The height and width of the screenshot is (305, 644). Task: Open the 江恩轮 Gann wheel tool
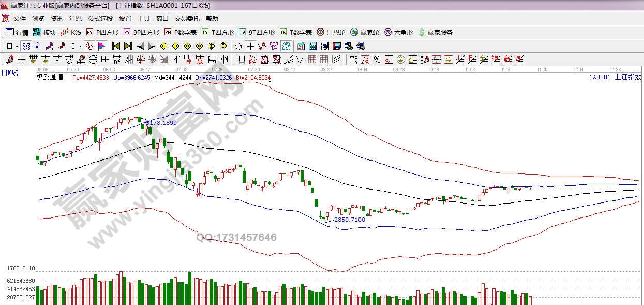331,32
